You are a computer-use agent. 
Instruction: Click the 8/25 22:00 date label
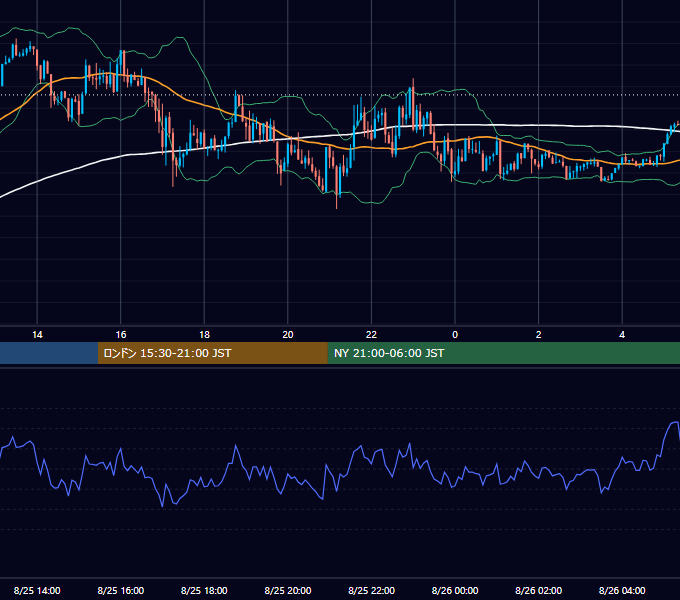[372, 590]
